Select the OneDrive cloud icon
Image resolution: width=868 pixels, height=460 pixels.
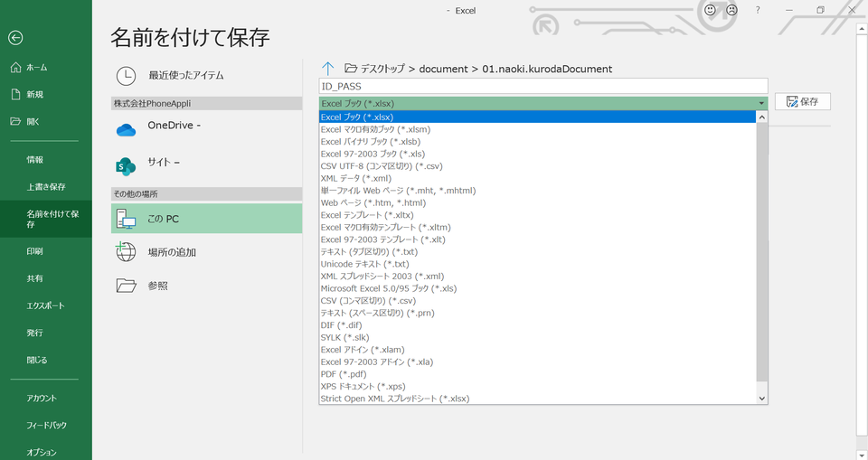[127, 130]
